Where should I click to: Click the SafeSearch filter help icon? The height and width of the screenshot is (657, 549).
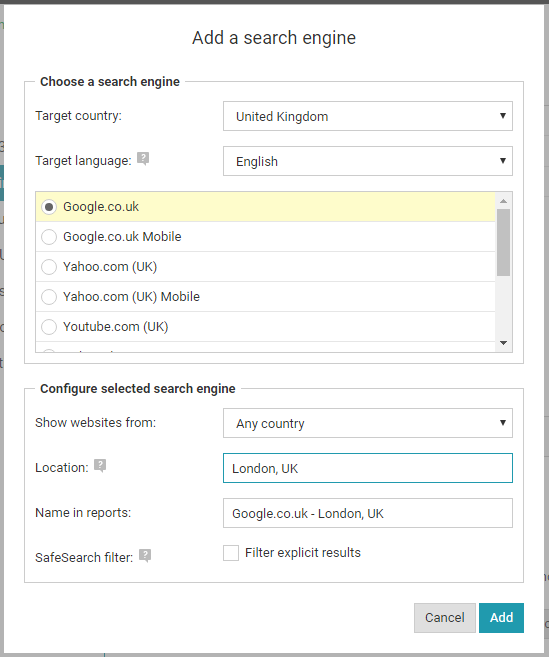(145, 556)
